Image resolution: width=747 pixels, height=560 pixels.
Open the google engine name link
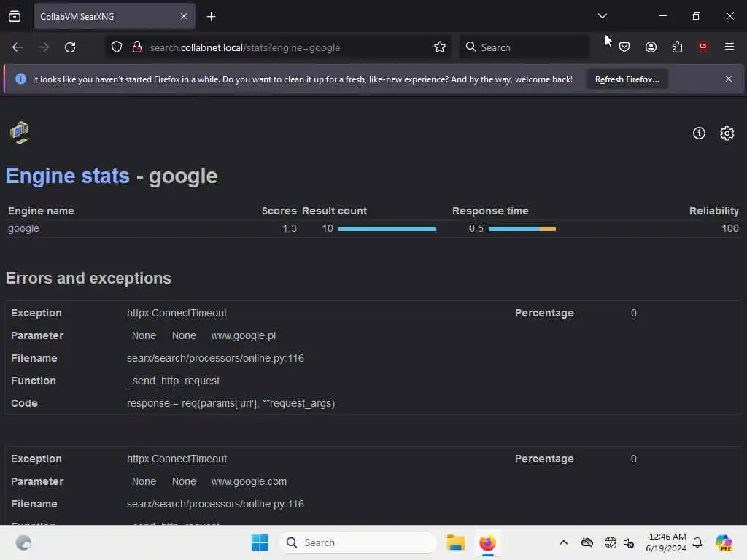point(24,228)
